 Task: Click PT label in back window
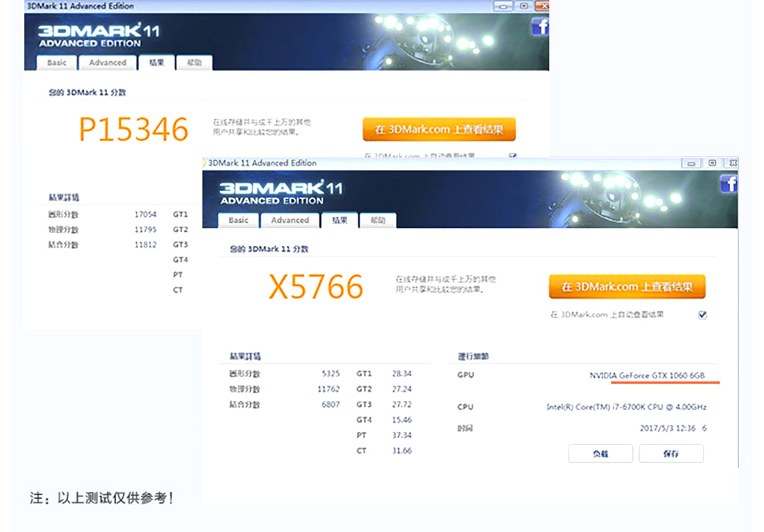tap(177, 274)
